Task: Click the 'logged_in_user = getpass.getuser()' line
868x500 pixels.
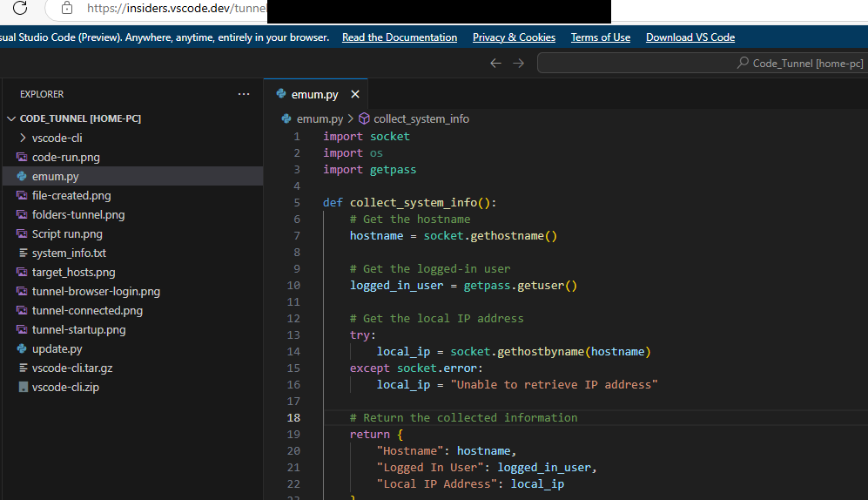Action: [463, 285]
